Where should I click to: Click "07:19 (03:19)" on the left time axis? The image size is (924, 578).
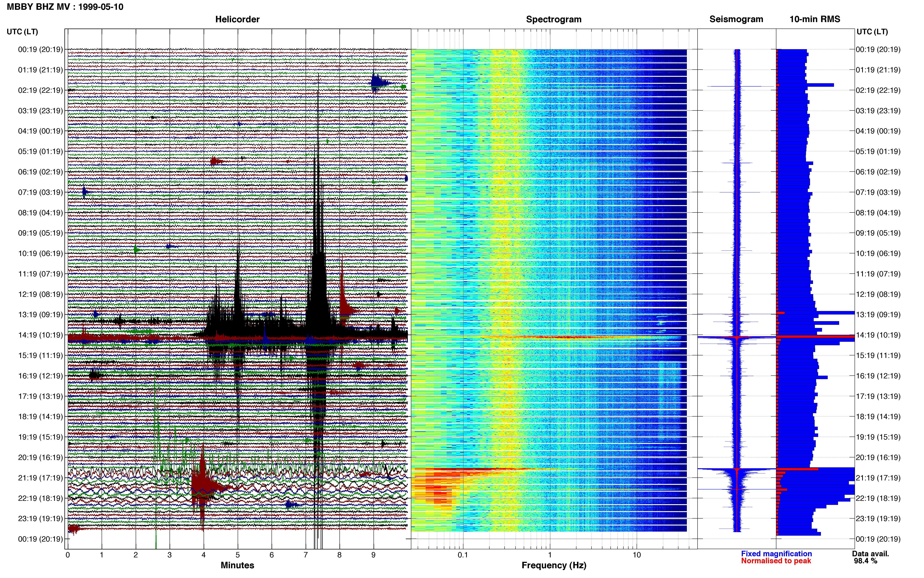[x=41, y=192]
